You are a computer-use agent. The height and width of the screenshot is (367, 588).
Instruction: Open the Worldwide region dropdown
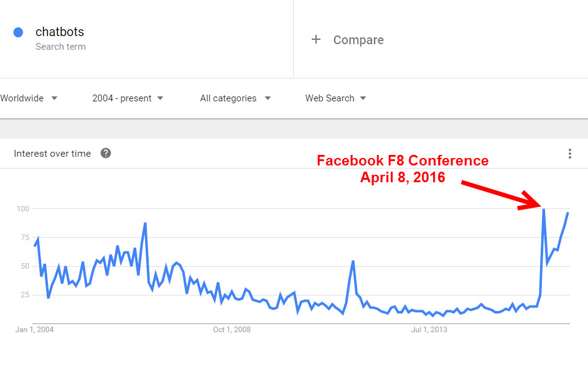pyautogui.click(x=29, y=98)
